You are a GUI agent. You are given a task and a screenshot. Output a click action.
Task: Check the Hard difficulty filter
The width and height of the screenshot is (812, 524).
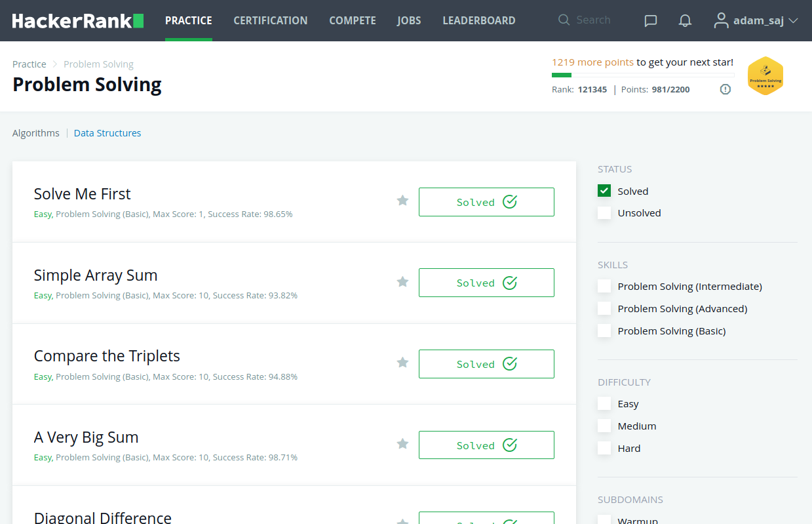tap(604, 449)
